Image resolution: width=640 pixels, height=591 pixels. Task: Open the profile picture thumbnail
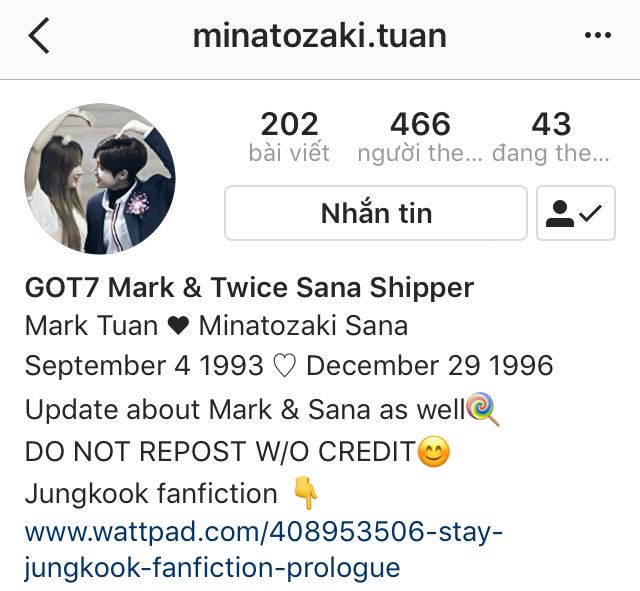100,179
